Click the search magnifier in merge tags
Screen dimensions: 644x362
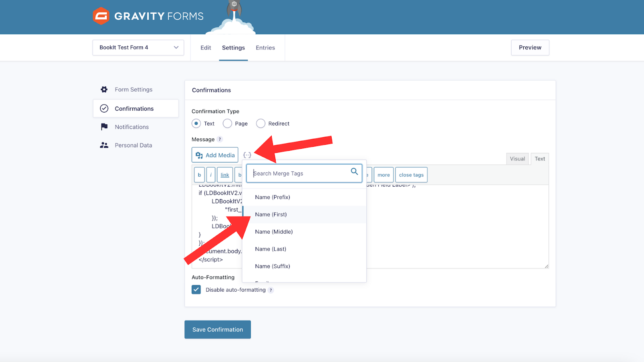pos(354,172)
